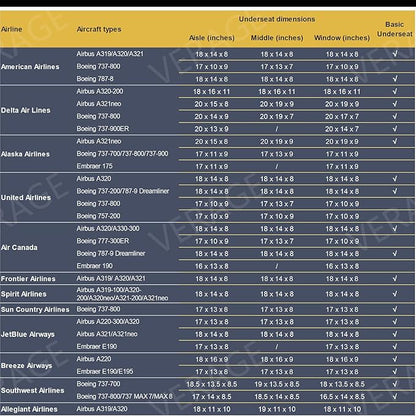Screen dimensions: 416x416
Task: Click the Window (inches) column header
Action: point(342,38)
